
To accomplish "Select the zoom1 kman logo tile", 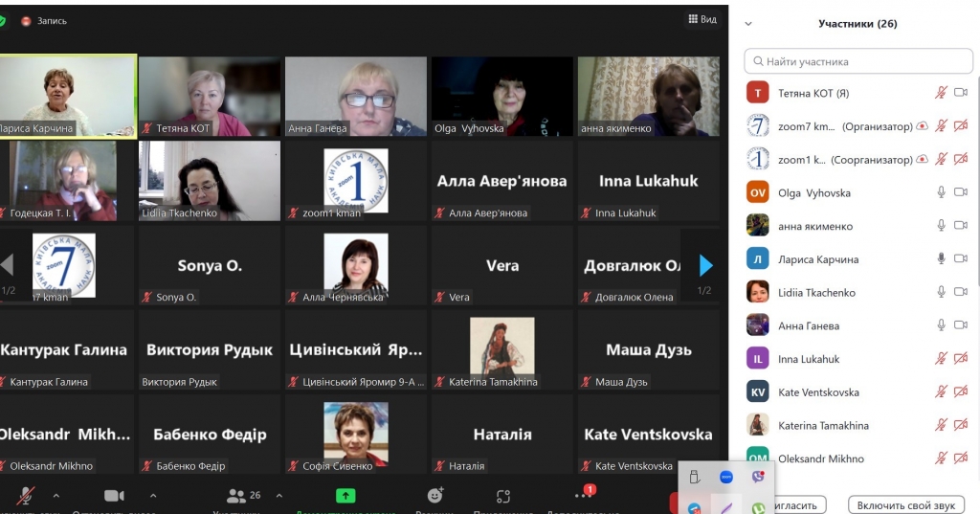I will tap(356, 181).
